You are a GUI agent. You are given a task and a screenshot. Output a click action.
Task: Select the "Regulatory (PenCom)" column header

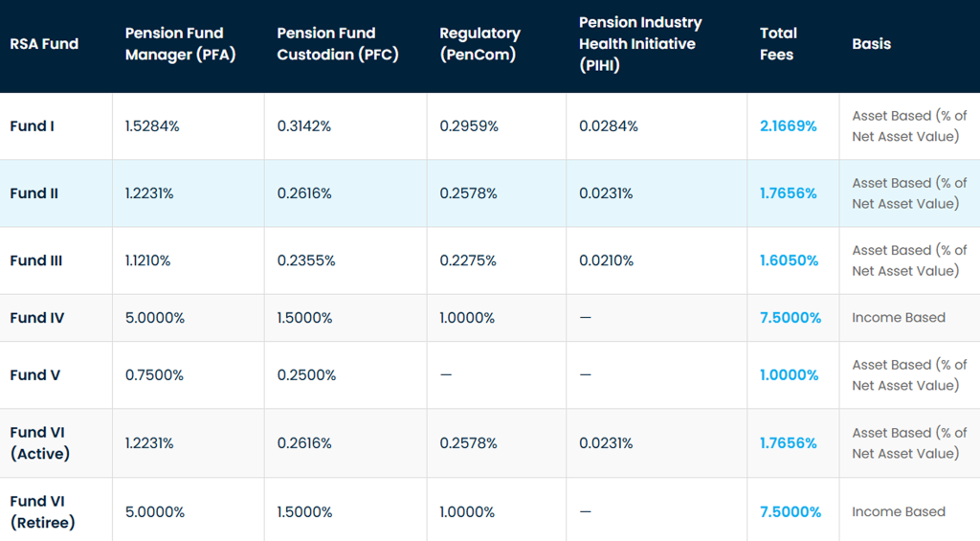pyautogui.click(x=479, y=44)
